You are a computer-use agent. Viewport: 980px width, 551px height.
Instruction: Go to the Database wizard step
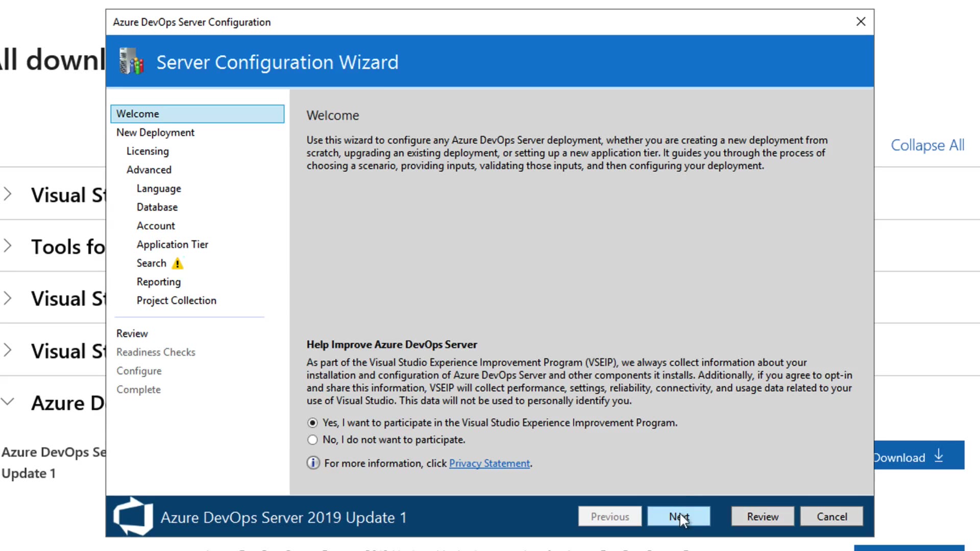pyautogui.click(x=157, y=207)
